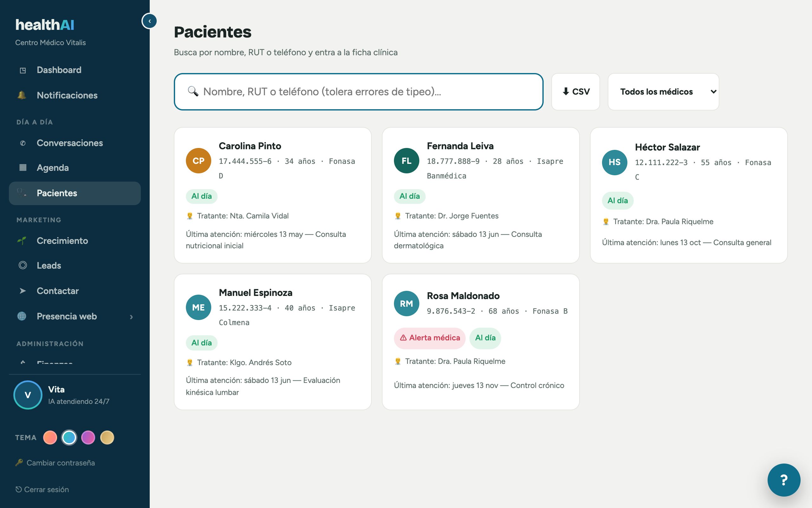Click the Crecimiento sprout icon
Image resolution: width=812 pixels, height=508 pixels.
[x=22, y=241]
